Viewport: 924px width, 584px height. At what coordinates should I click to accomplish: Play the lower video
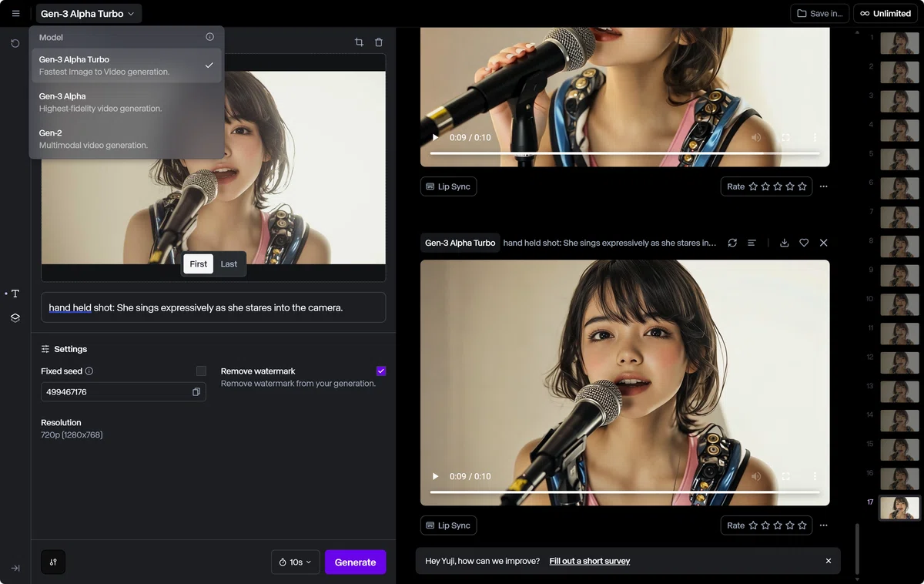click(x=436, y=476)
